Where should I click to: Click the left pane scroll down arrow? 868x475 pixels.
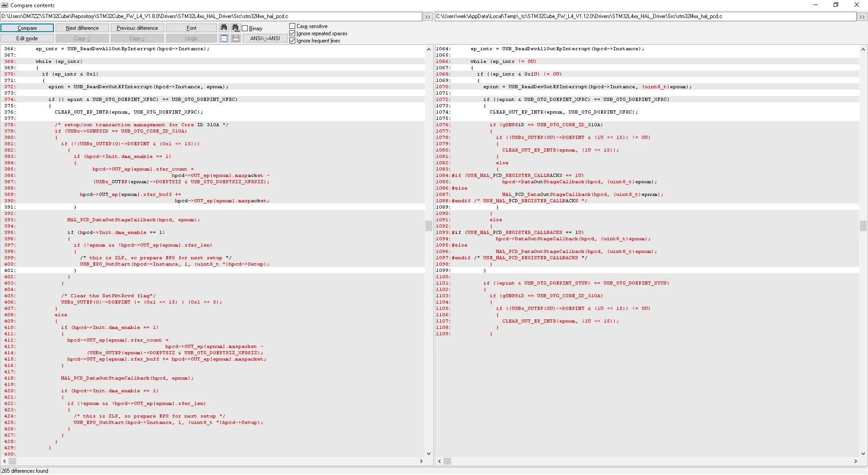click(429, 454)
